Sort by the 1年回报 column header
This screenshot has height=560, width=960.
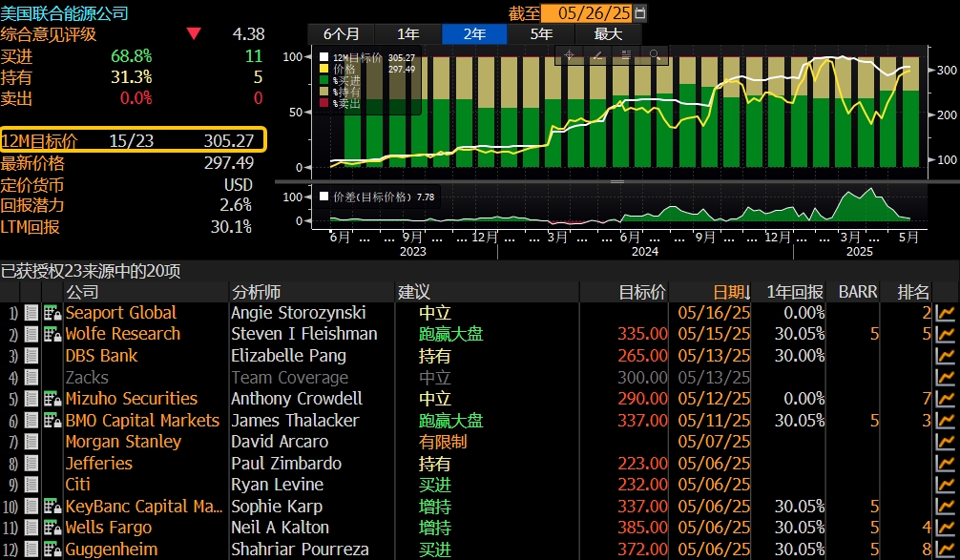795,292
